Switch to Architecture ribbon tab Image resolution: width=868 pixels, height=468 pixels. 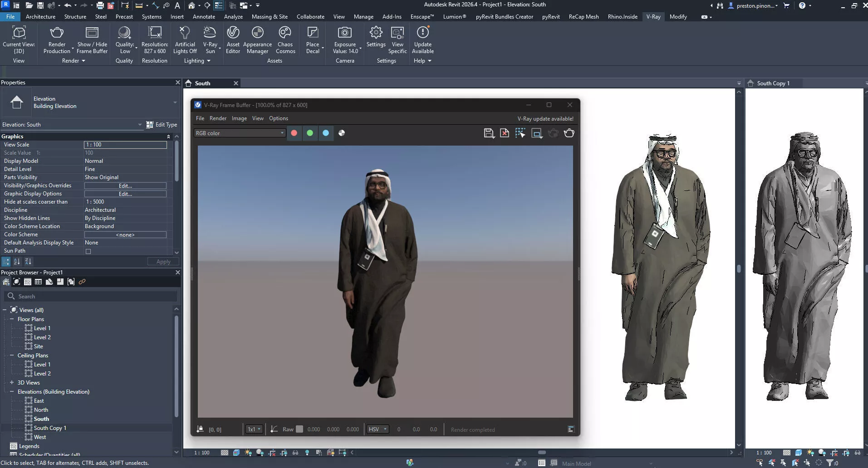(40, 17)
